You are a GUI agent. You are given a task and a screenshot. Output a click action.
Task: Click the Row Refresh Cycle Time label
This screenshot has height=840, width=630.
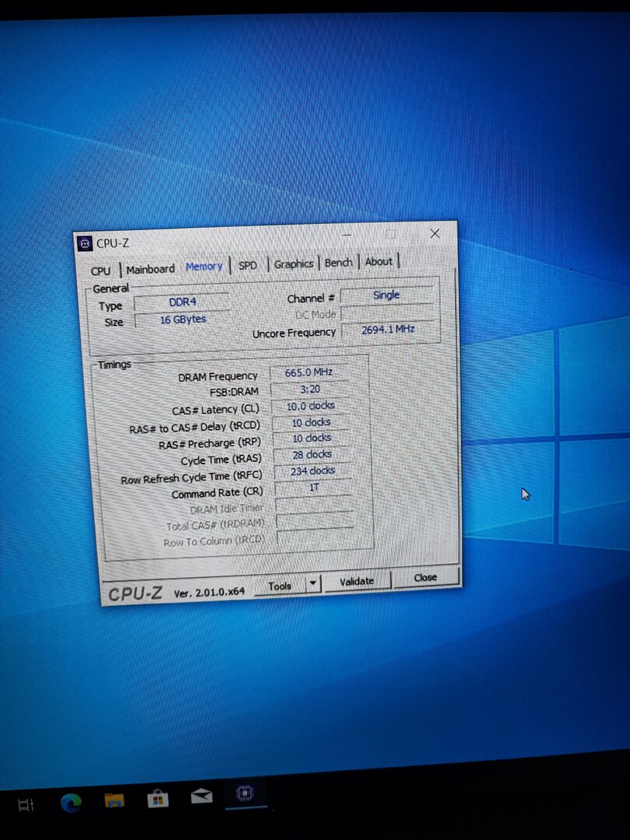[192, 478]
